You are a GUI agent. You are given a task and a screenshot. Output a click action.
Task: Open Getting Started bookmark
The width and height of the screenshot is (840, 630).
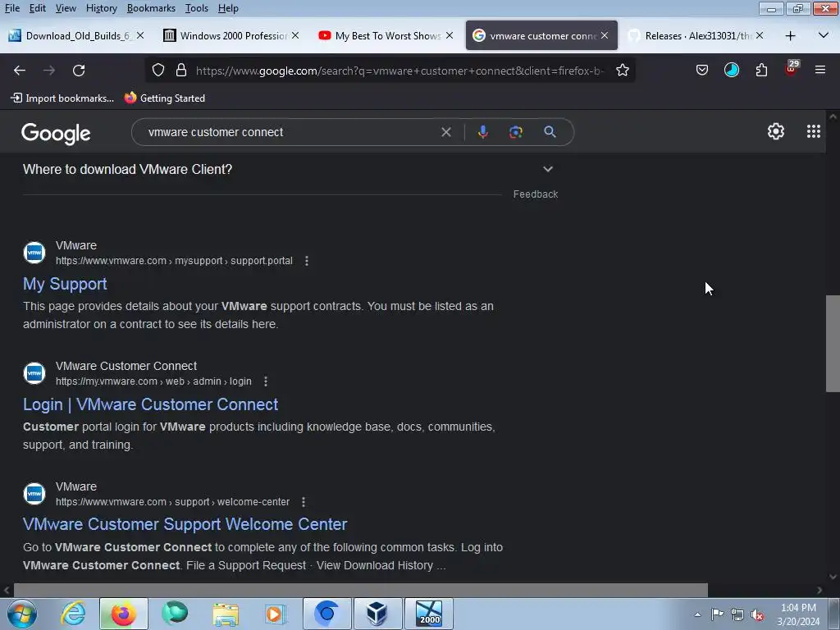[164, 98]
